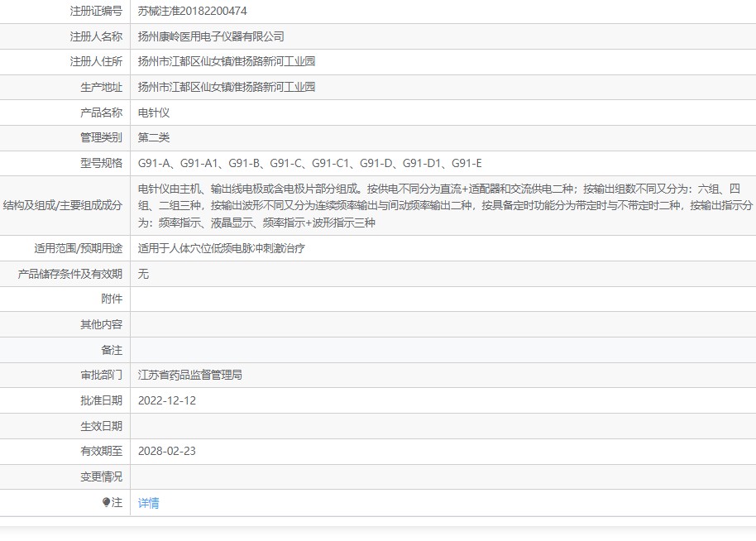
Task: Click the 审批部门 label
Action: click(x=101, y=375)
